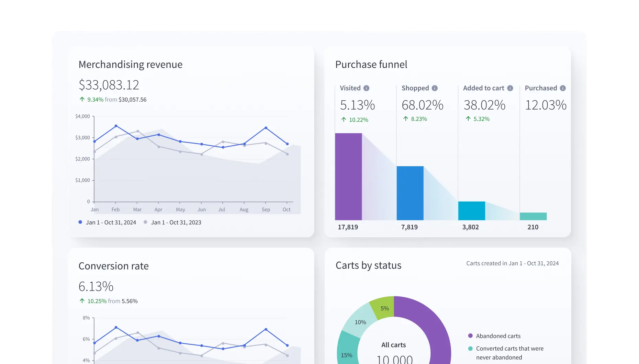Select the purple Visited funnel bar

tap(348, 177)
